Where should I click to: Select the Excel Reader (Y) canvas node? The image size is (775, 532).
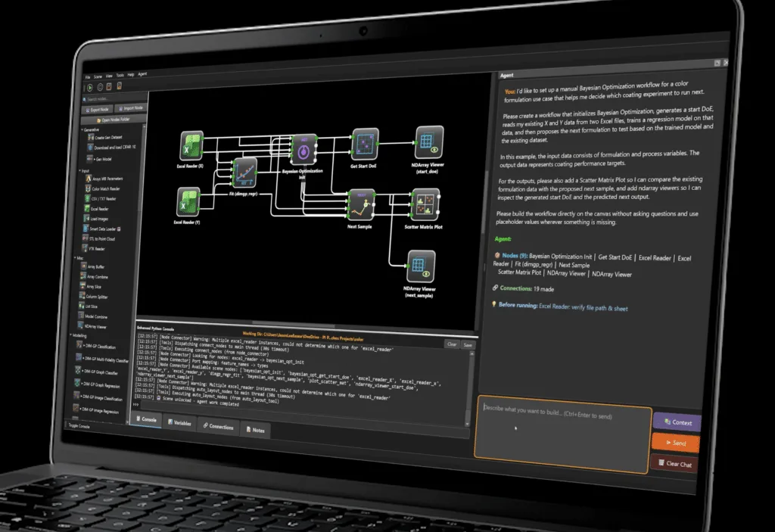[188, 202]
